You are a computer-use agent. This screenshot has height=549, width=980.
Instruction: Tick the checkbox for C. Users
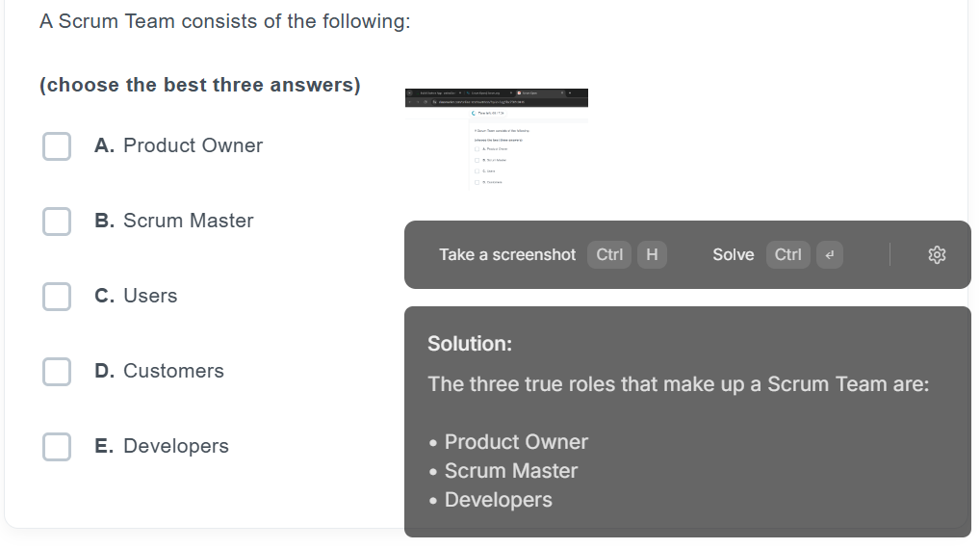point(57,297)
